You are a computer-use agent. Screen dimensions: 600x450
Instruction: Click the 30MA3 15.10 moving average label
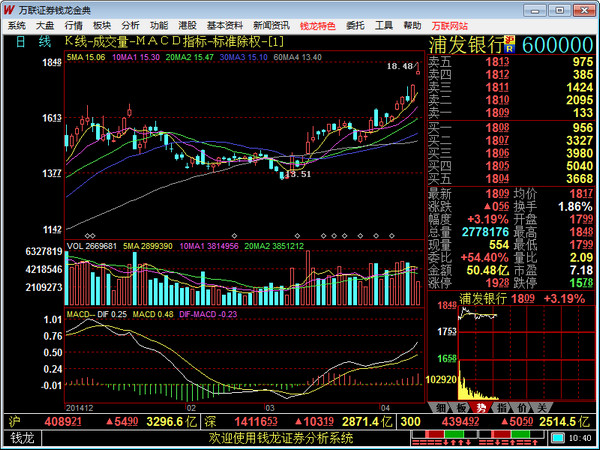[x=243, y=57]
